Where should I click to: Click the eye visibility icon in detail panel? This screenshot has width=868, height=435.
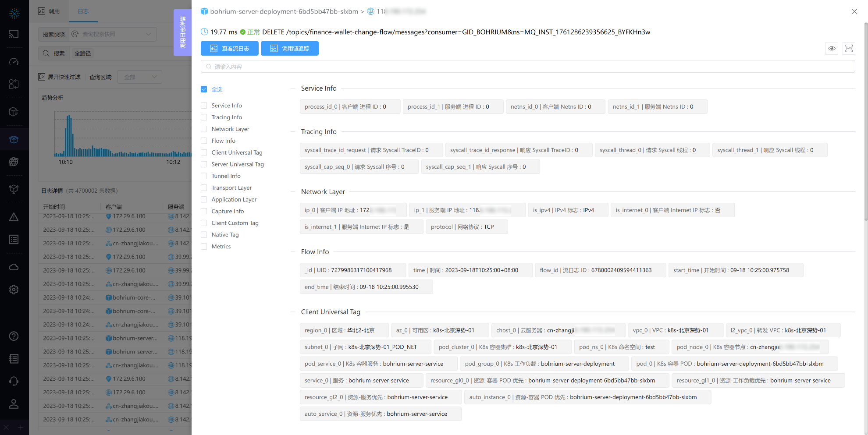(832, 49)
